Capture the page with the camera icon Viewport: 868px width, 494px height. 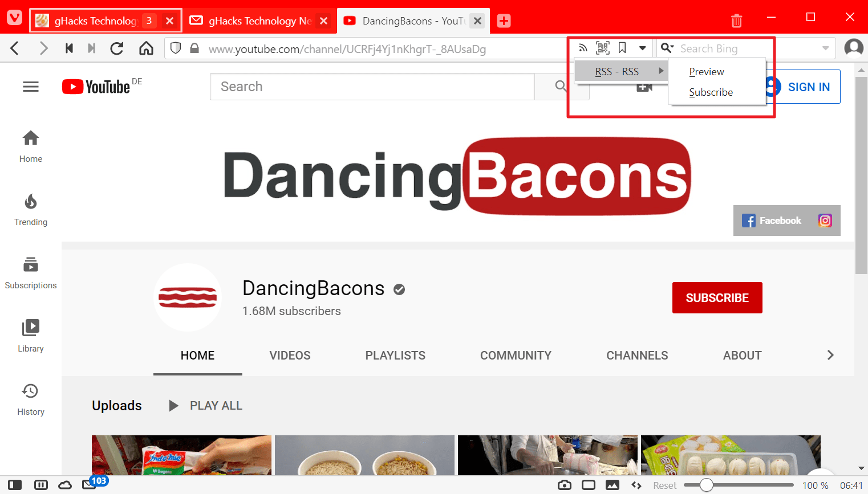(x=565, y=485)
